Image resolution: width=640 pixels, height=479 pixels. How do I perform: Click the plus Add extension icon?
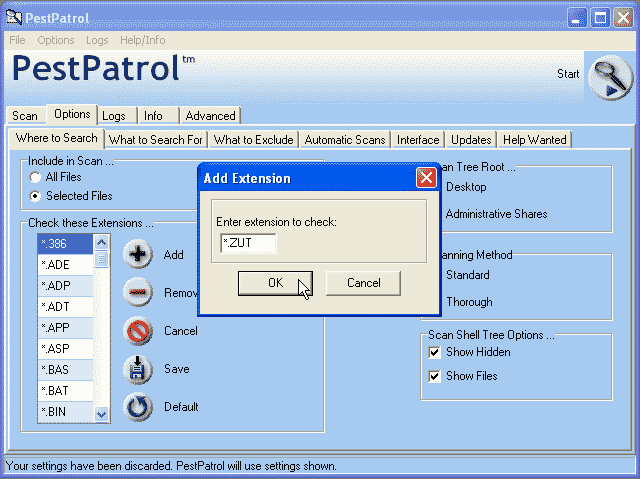pos(138,254)
